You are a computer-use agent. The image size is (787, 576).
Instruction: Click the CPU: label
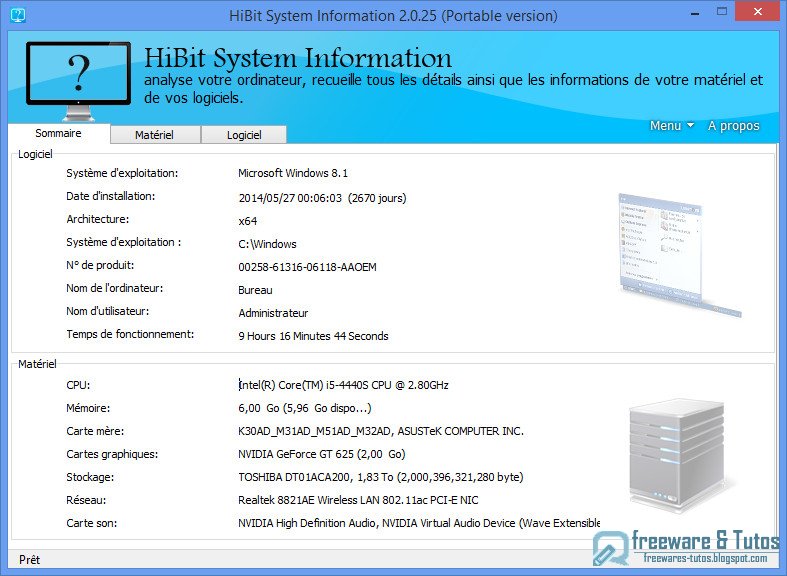coord(78,385)
